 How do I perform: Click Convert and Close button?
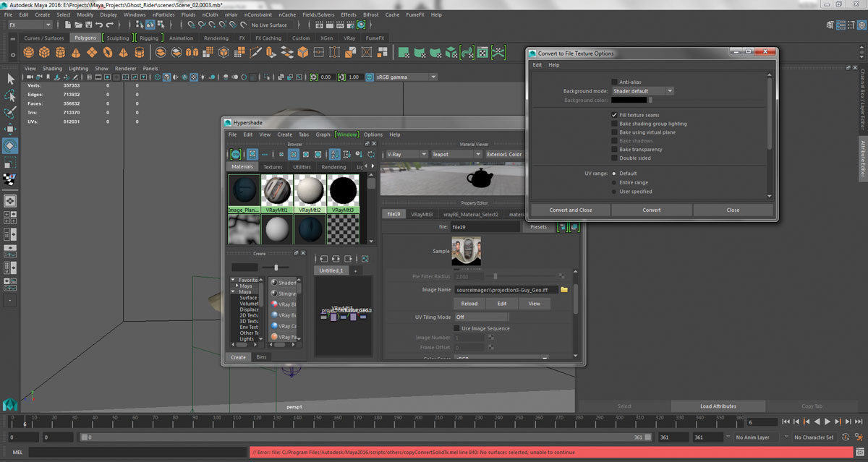[571, 210]
